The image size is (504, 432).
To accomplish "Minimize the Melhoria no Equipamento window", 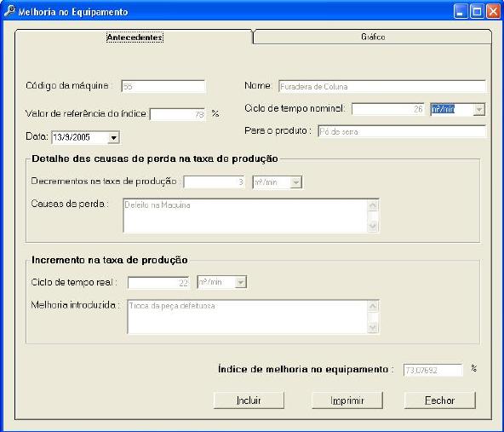I will [461, 12].
